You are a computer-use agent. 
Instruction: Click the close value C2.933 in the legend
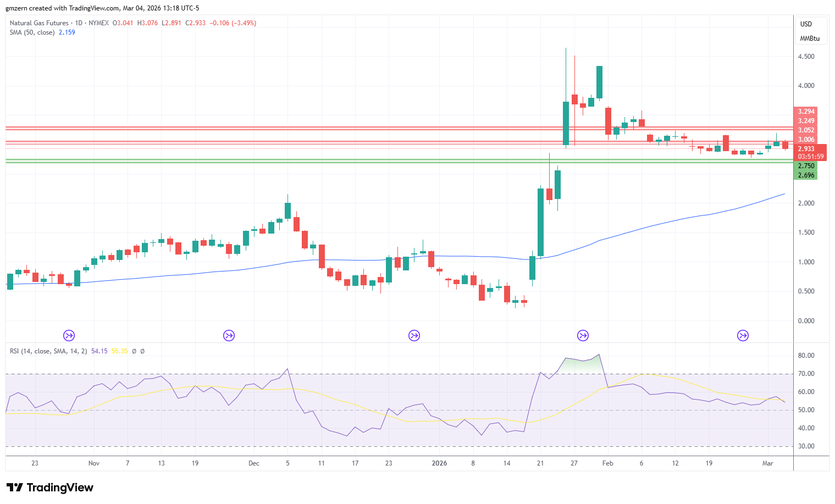coord(196,23)
